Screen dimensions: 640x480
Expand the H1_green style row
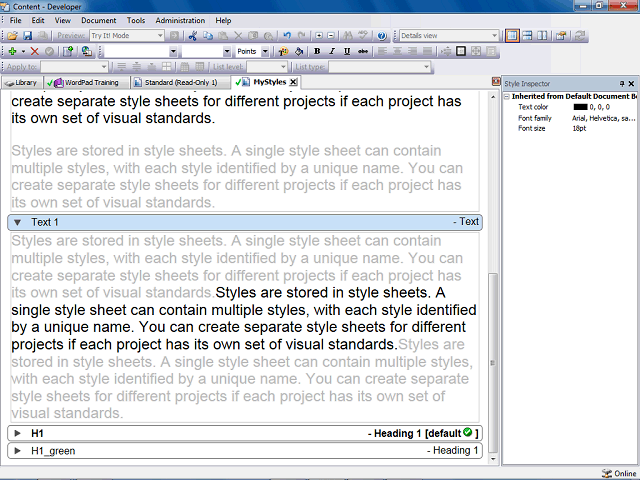(17, 451)
